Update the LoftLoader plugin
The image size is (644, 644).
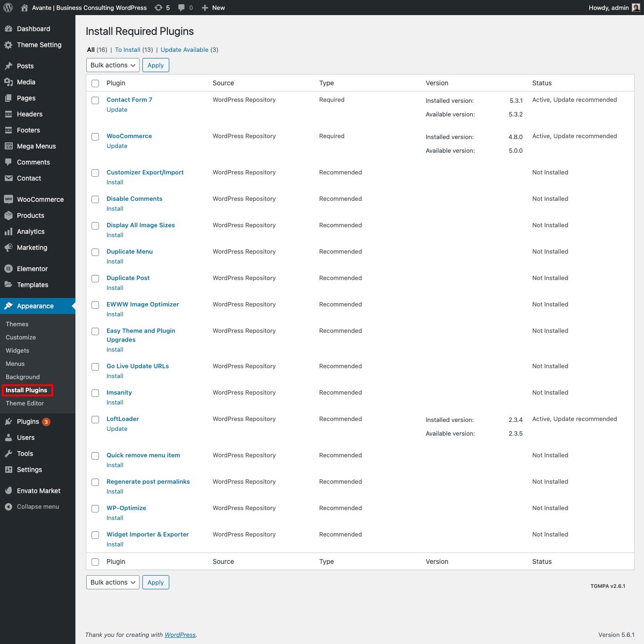click(117, 429)
